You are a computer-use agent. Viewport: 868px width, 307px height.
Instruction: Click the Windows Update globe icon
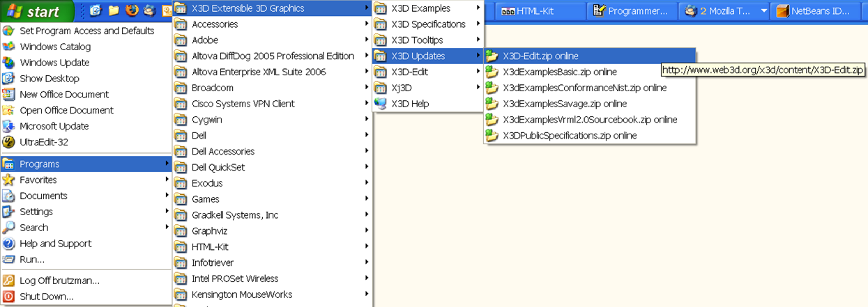[x=9, y=63]
